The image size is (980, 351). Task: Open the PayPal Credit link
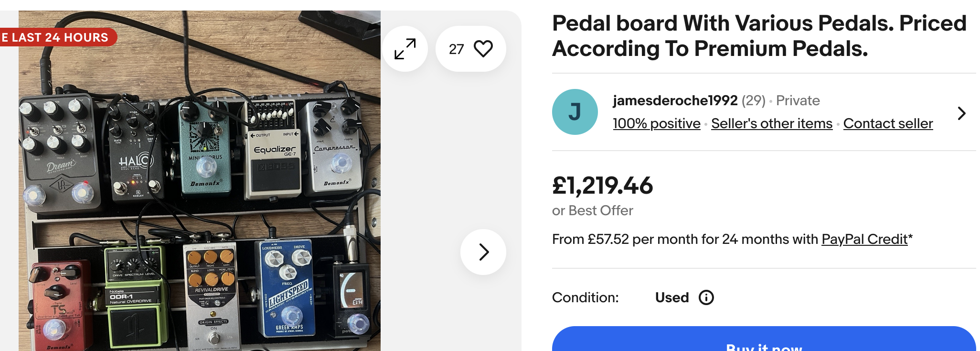pos(864,239)
